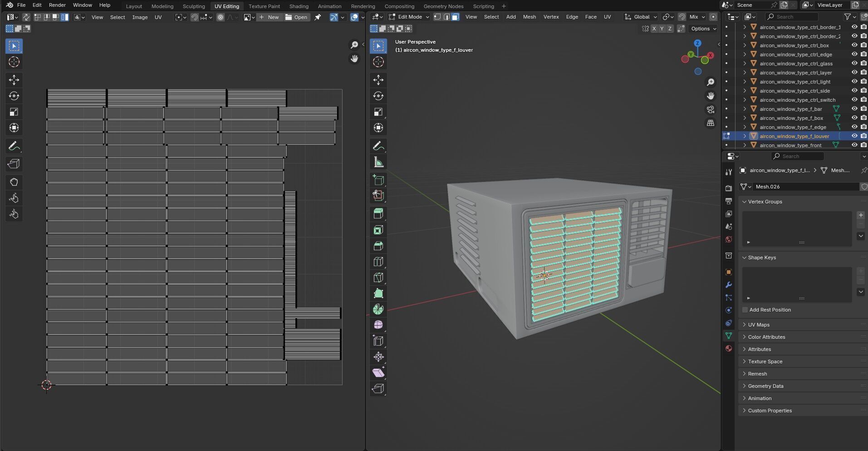The image size is (868, 451).
Task: Select the Poly Build tool
Action: point(378,293)
